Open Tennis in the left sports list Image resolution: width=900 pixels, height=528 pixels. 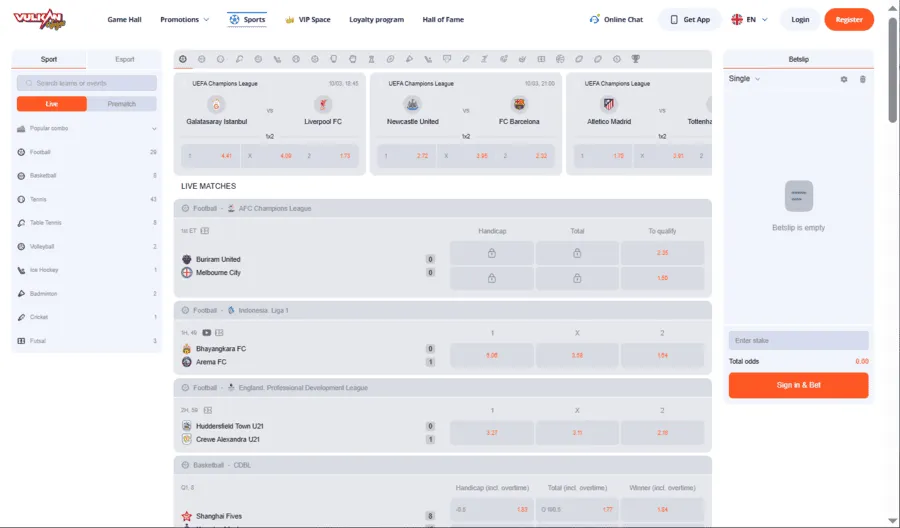pyautogui.click(x=87, y=199)
